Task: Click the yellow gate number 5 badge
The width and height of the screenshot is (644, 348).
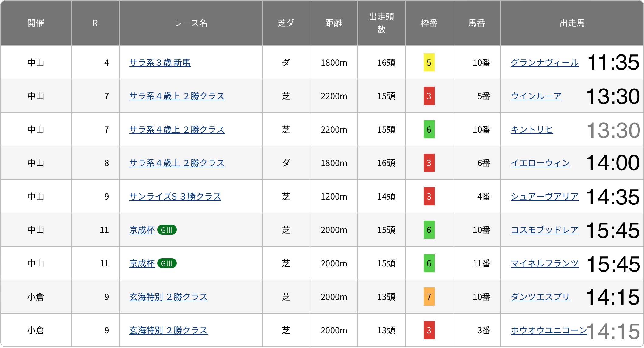Action: tap(429, 63)
